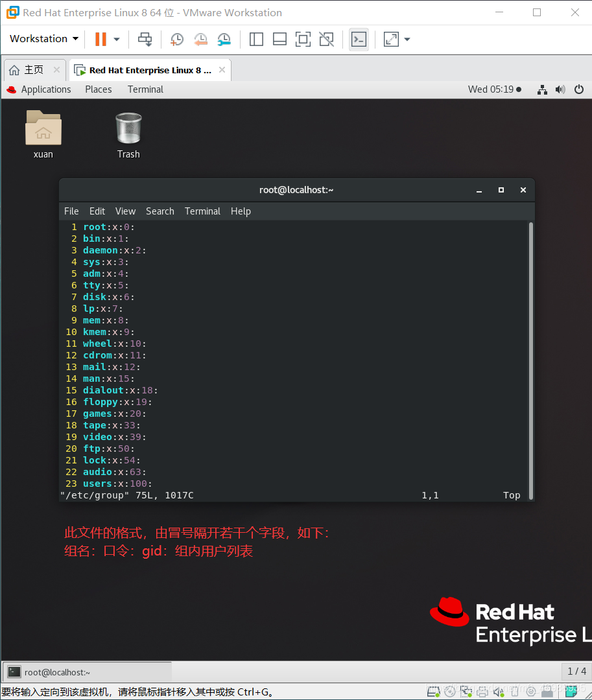Select the xuan home folder icon

point(43,134)
